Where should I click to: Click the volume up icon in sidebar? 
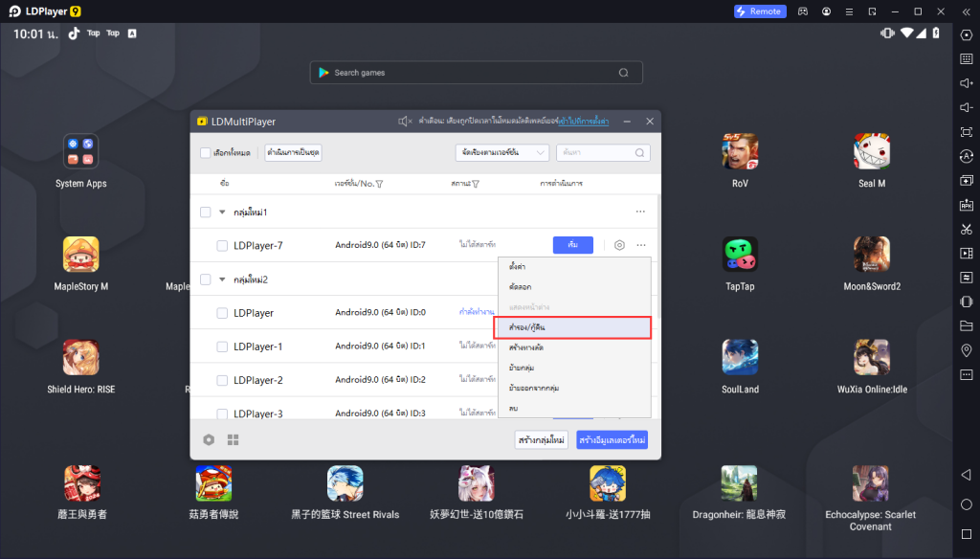[967, 83]
